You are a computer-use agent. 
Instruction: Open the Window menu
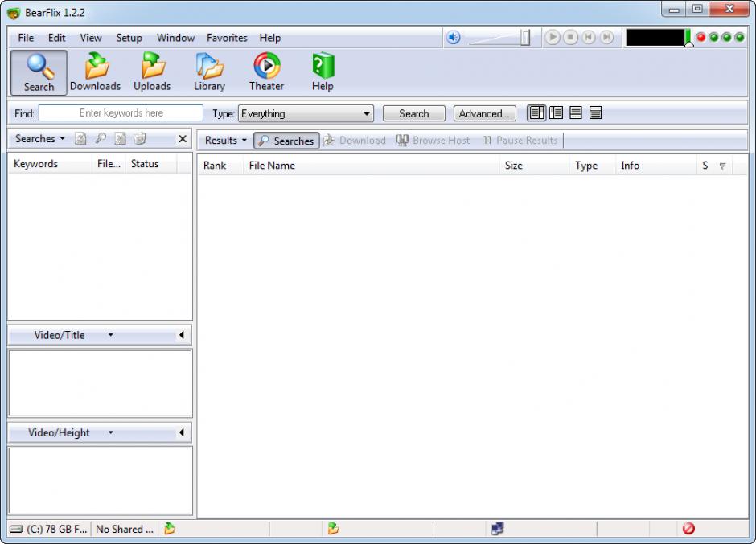coord(175,38)
